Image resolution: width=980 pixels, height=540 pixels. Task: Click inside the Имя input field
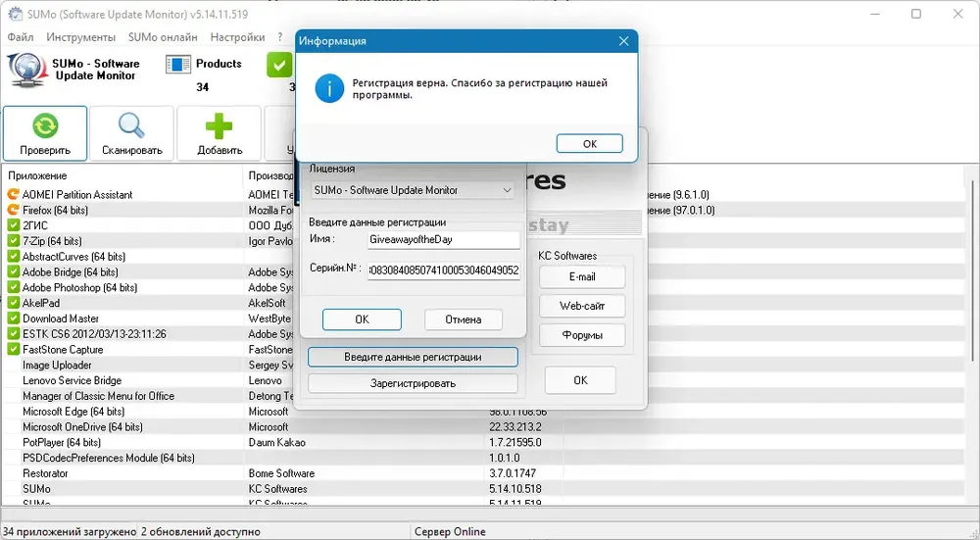click(x=444, y=239)
